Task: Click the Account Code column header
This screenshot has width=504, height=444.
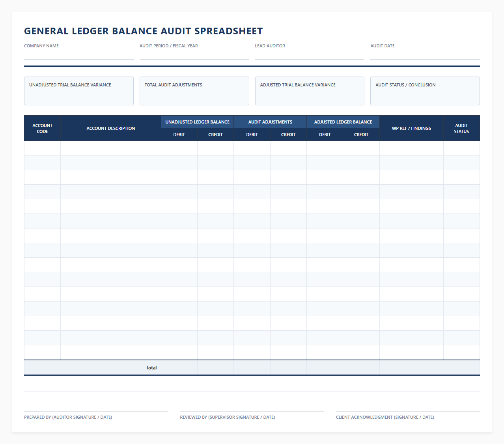Action: coord(42,128)
